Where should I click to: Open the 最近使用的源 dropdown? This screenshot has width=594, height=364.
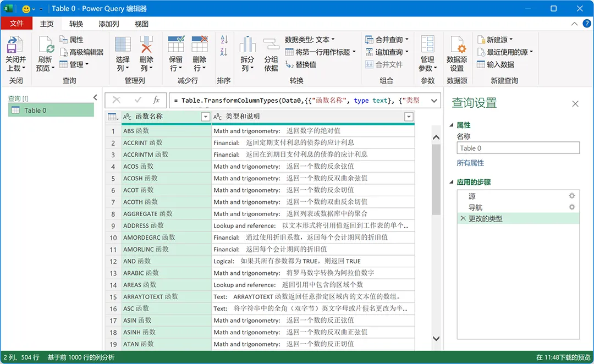(505, 52)
